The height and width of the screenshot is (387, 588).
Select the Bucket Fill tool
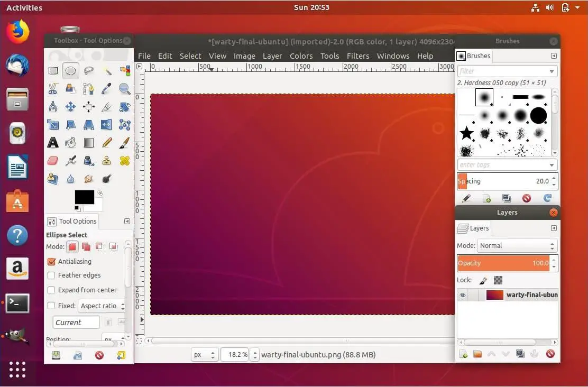pos(71,143)
